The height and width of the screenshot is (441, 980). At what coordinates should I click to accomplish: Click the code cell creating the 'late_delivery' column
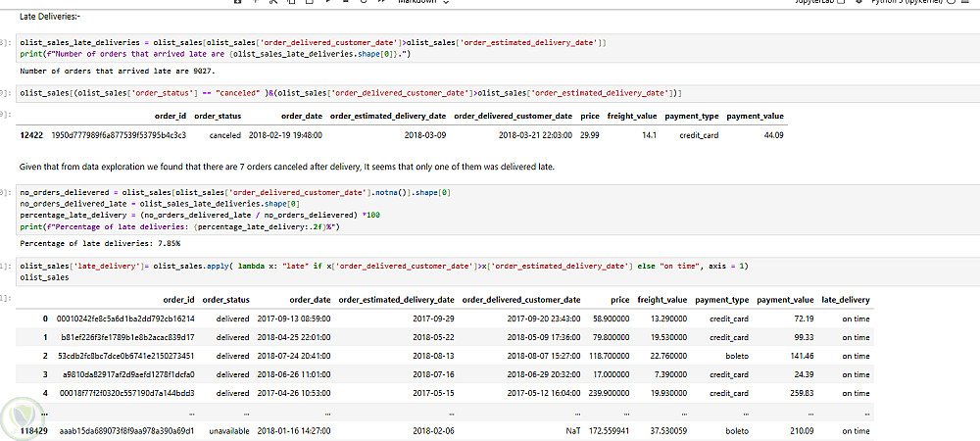tap(497, 271)
